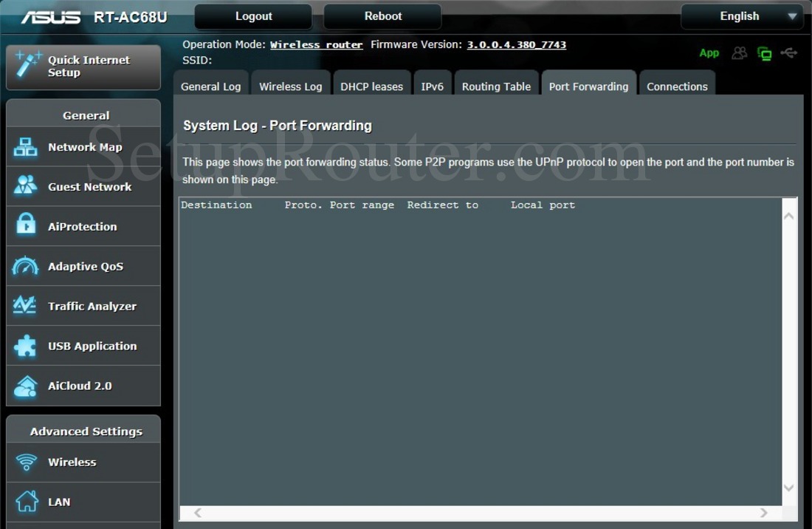Click the Quick Internet Setup wand icon

tap(27, 66)
